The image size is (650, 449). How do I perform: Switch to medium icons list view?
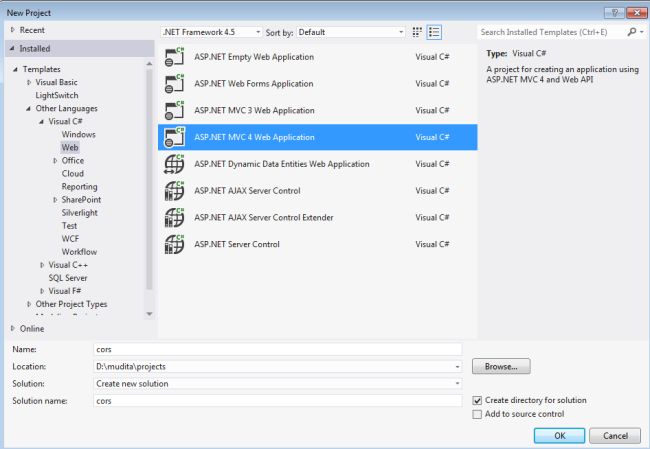pos(434,32)
